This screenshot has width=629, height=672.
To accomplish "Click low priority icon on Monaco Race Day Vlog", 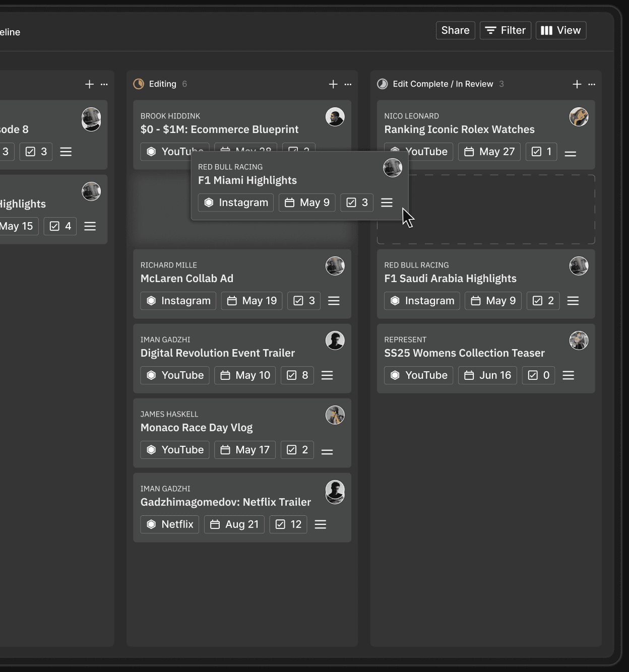I will pyautogui.click(x=327, y=451).
